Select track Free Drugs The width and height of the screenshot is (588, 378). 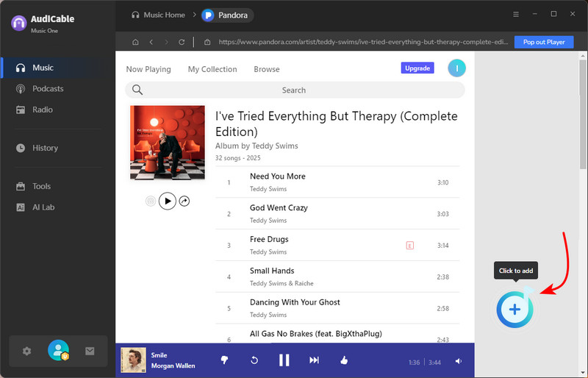337,246
